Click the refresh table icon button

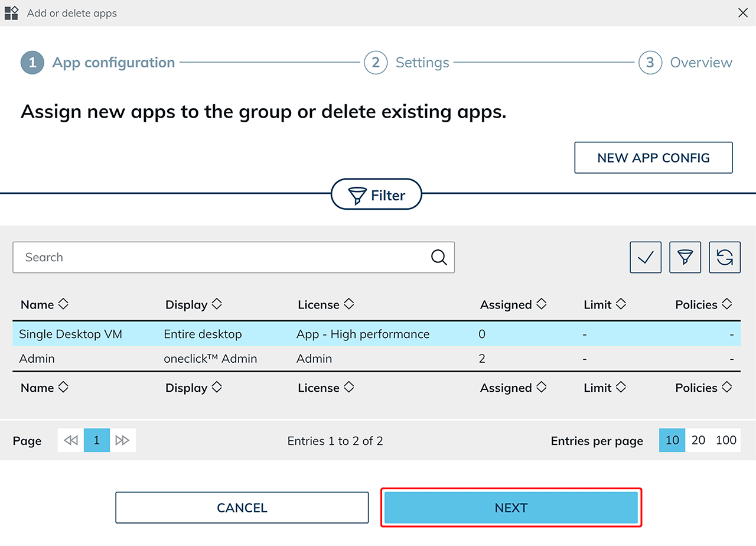click(x=725, y=258)
